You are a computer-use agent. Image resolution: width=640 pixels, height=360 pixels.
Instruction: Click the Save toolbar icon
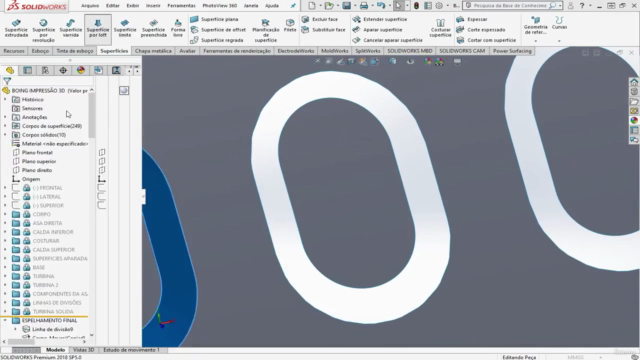(347, 6)
